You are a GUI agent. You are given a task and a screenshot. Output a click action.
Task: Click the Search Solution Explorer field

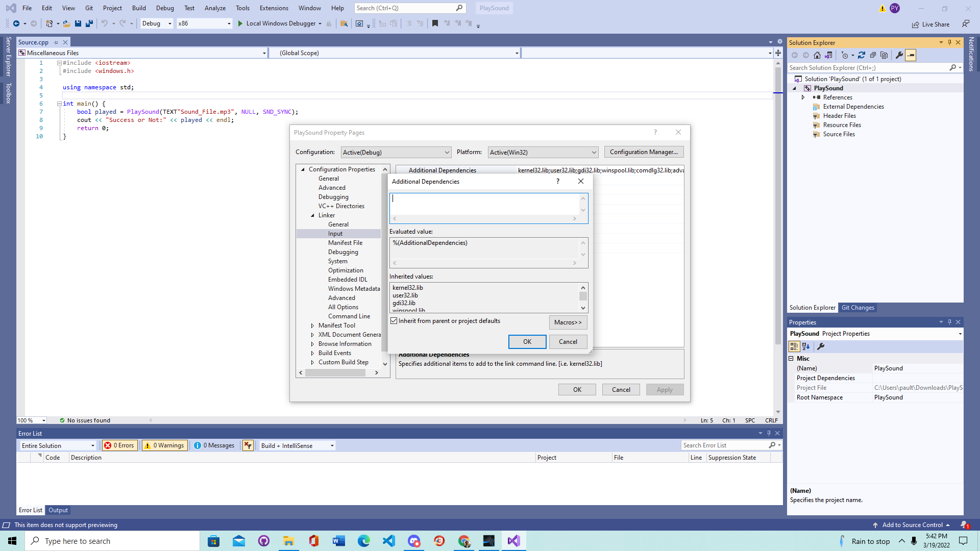coord(869,68)
